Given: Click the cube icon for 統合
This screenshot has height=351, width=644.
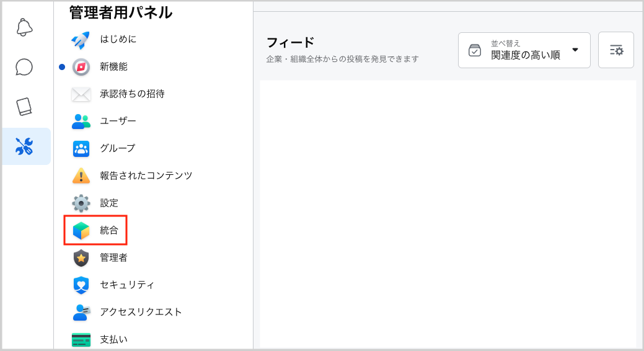Looking at the screenshot, I should tap(81, 231).
